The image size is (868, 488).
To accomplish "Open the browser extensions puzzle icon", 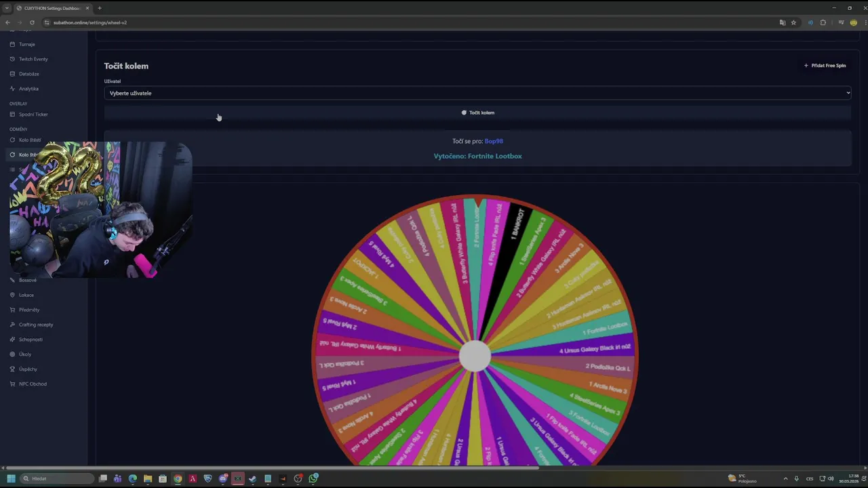I will tap(823, 22).
